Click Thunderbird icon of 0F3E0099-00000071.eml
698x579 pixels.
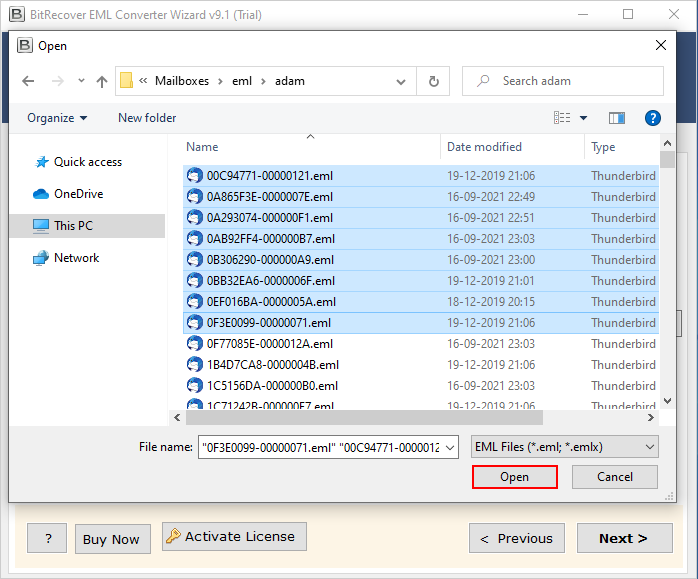195,323
